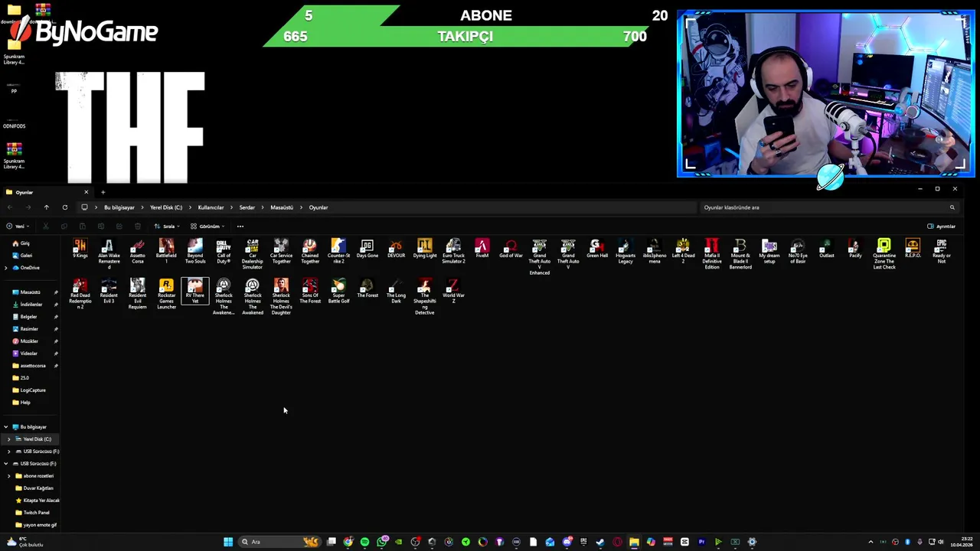Select the FiveM shortcut

(482, 249)
